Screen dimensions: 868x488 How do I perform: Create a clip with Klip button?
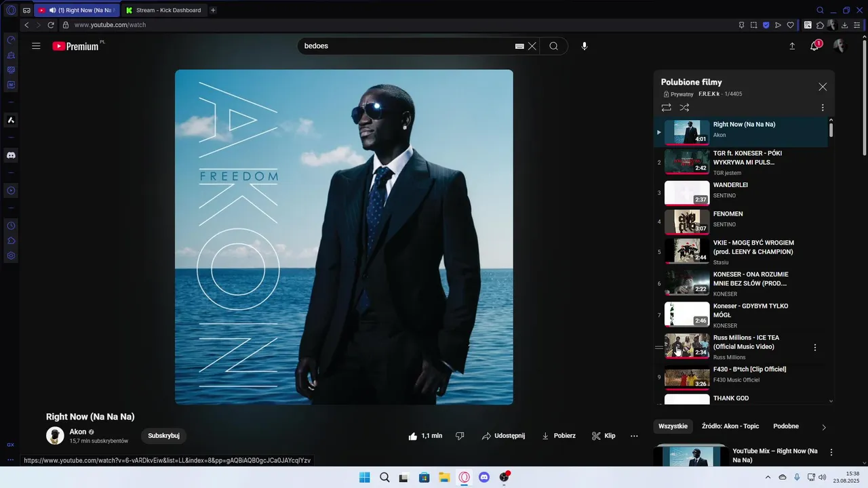tap(604, 436)
